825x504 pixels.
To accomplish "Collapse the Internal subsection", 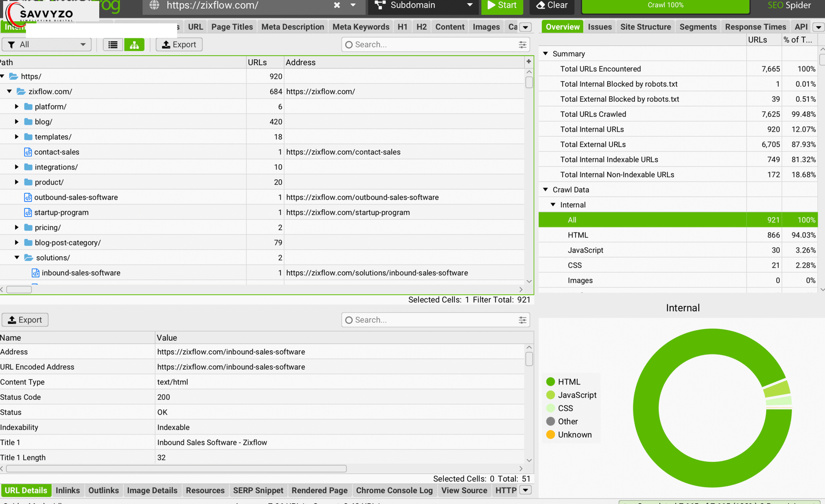I will pos(553,205).
